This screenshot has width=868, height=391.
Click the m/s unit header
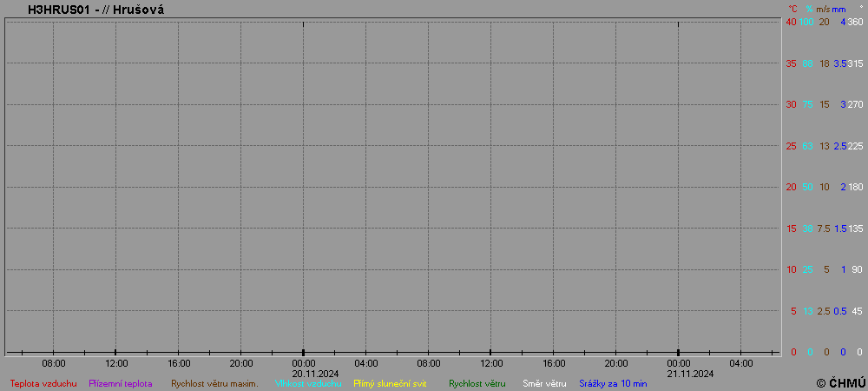(x=823, y=9)
